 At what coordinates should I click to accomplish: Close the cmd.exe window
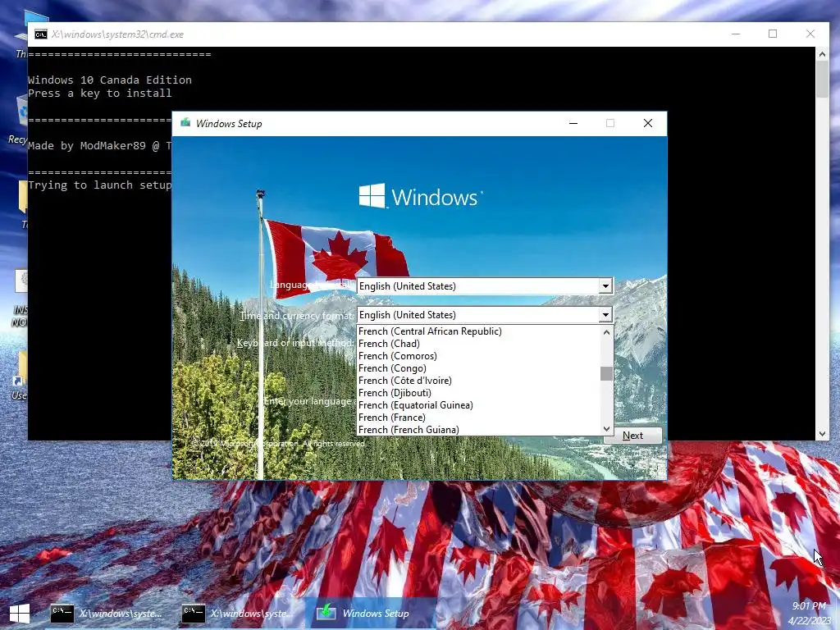coord(810,34)
